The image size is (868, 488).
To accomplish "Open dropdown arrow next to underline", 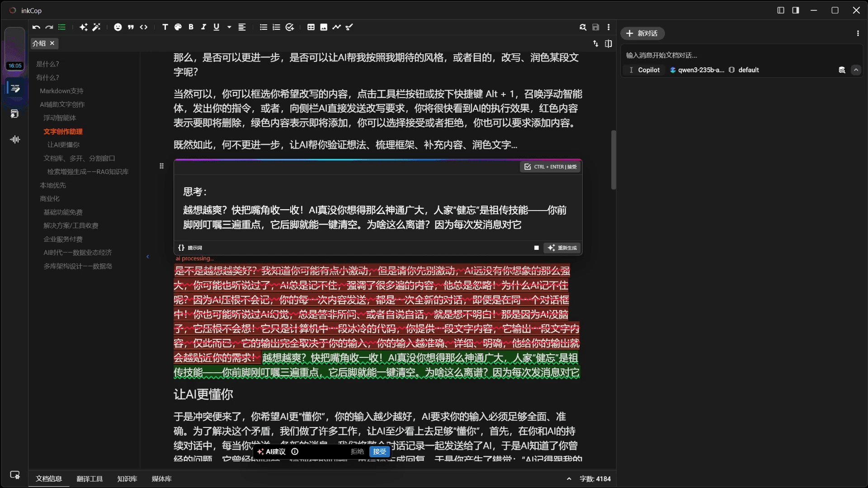I will click(x=229, y=27).
